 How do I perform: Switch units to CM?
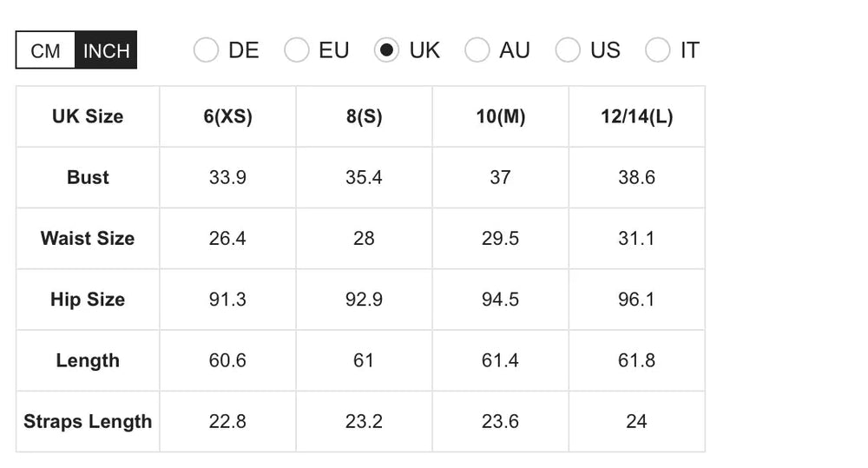pos(46,50)
